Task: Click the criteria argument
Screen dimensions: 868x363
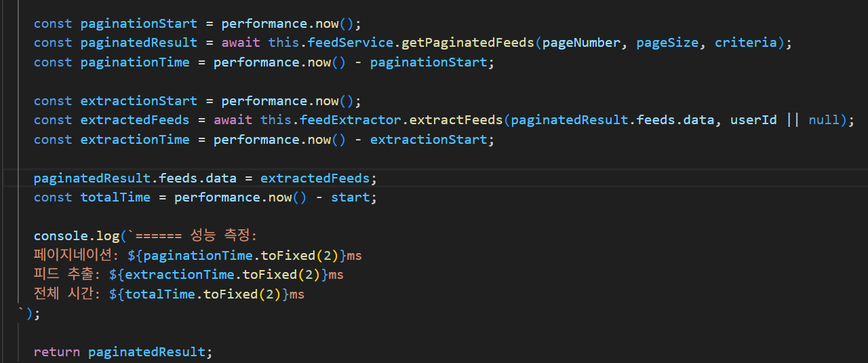Action: point(746,43)
